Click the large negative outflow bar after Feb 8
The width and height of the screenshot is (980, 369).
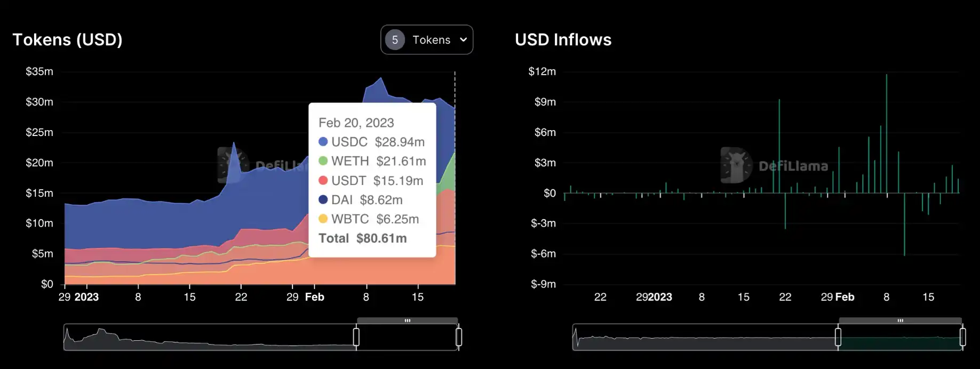pos(904,224)
